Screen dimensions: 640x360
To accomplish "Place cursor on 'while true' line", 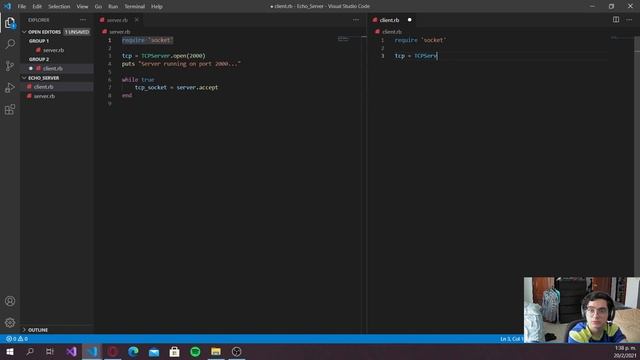I will 138,80.
